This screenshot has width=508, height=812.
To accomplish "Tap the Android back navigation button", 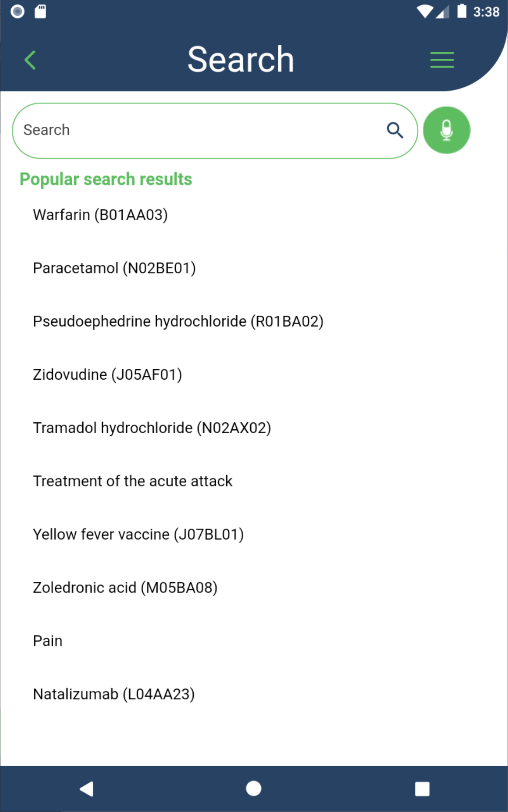I will pos(87,788).
